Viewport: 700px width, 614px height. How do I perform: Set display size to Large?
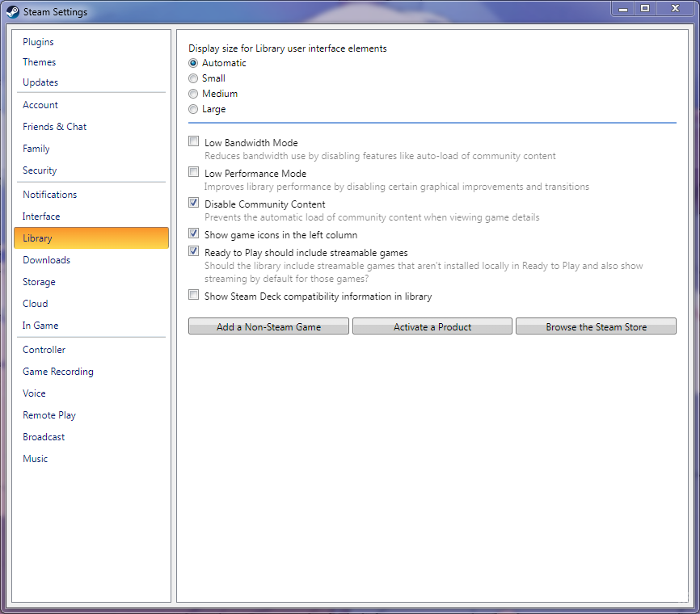click(193, 109)
